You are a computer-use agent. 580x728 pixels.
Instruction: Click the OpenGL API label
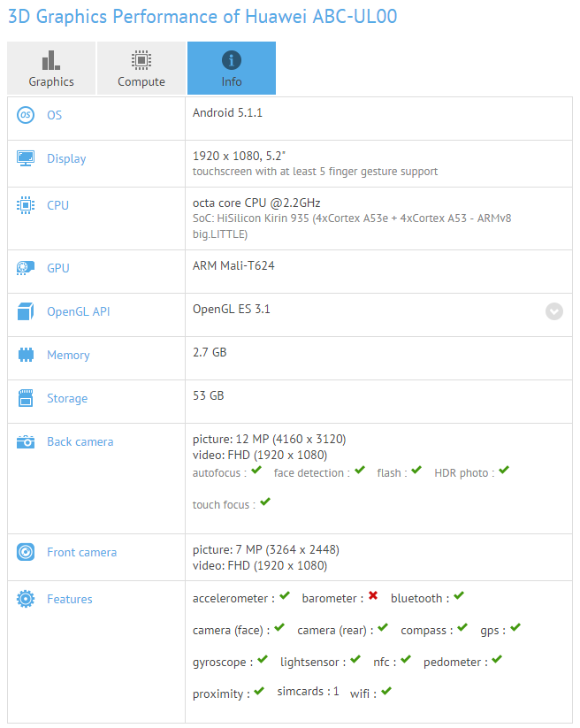pyautogui.click(x=78, y=311)
